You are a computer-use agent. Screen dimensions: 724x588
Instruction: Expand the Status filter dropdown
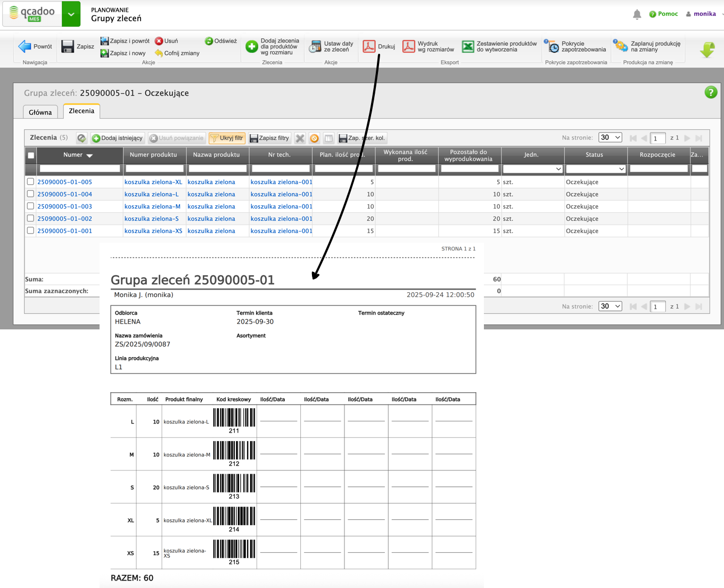coord(595,169)
